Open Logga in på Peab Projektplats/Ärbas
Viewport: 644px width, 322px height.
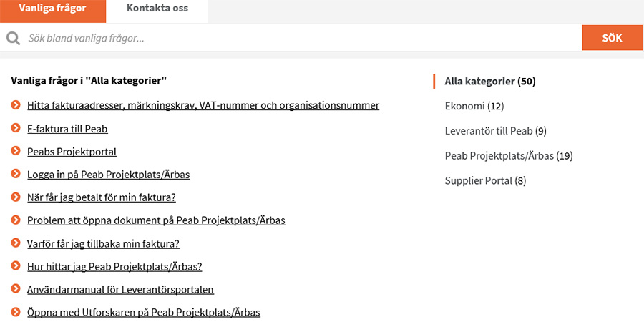[x=108, y=175]
